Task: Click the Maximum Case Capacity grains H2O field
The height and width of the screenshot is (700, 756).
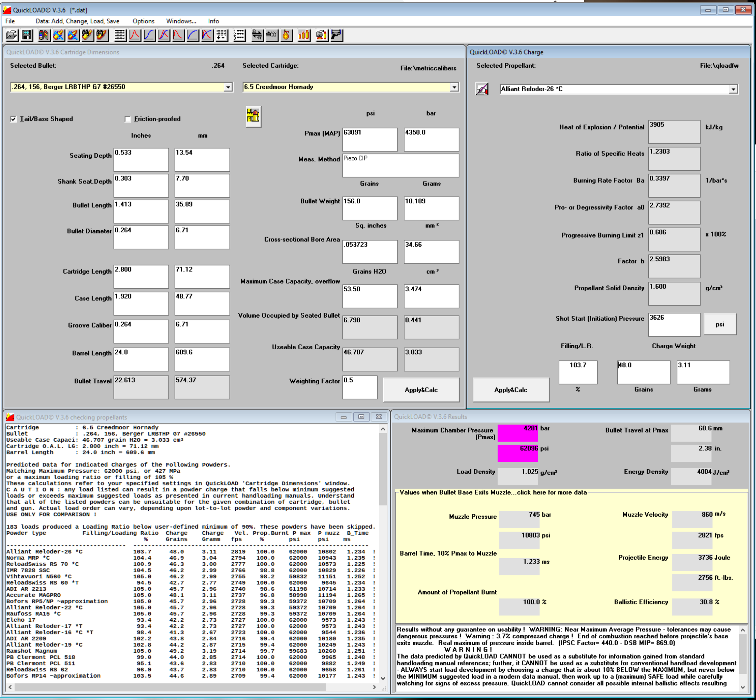Action: (370, 296)
